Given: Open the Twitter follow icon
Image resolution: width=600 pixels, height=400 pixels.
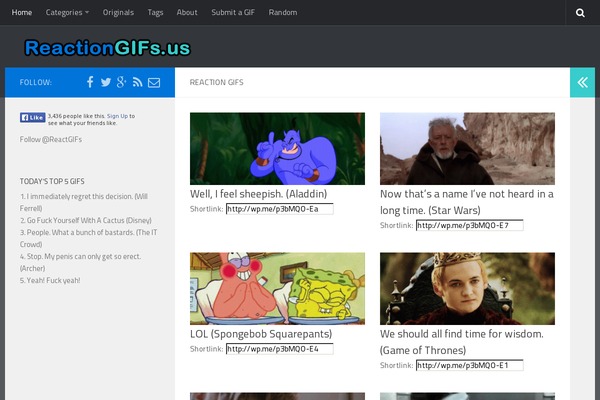Looking at the screenshot, I should point(106,82).
